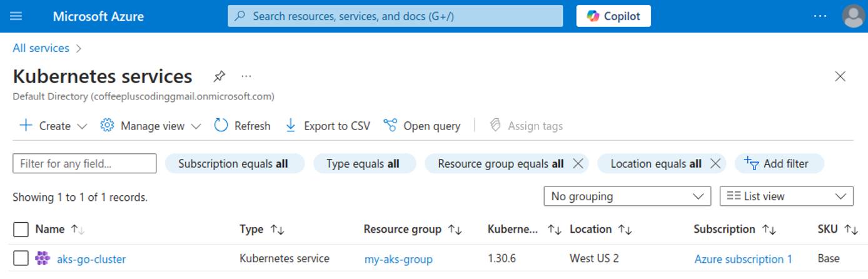Screen dimensions: 868x279
Task: Export the list to CSV
Action: tap(328, 126)
